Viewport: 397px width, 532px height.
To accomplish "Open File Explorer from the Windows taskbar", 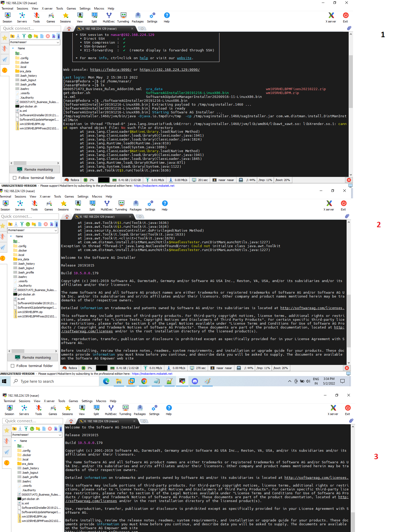I will tap(119, 381).
